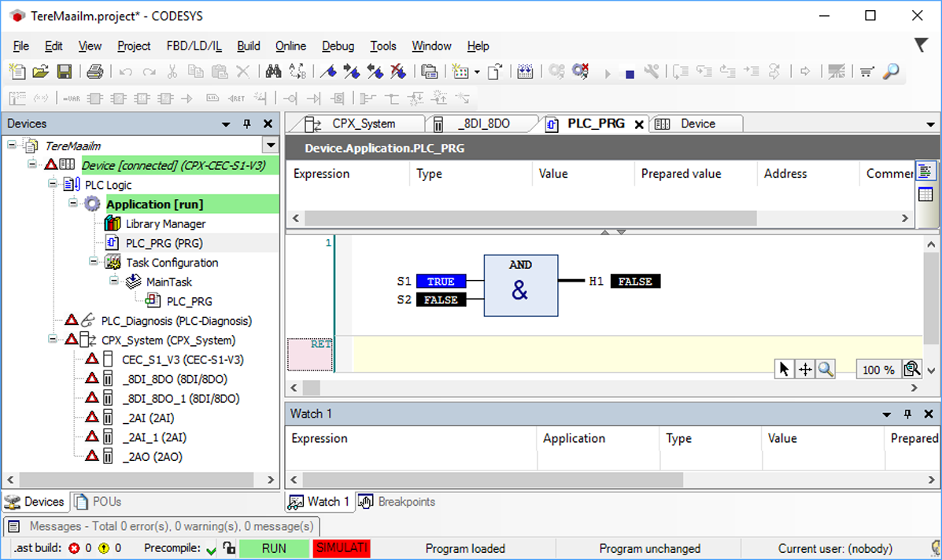Viewport: 942px width, 560px height.
Task: Click the lock icon in the status bar
Action: click(x=229, y=547)
